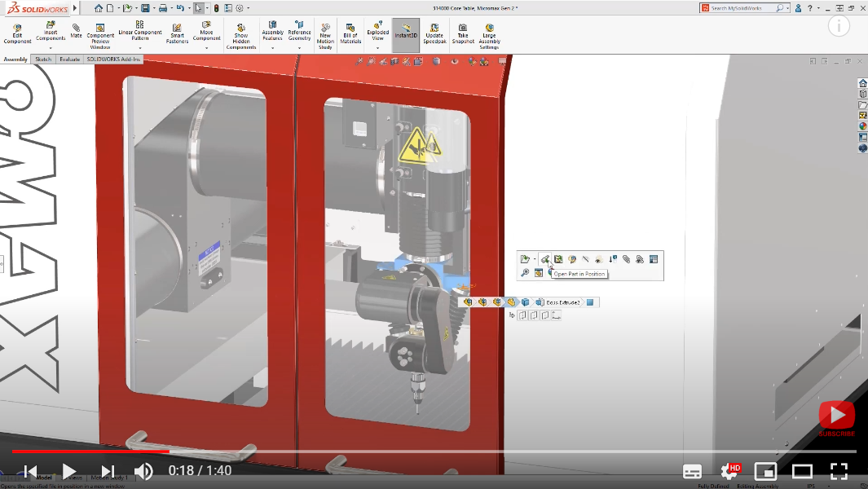Image resolution: width=868 pixels, height=489 pixels.
Task: Click Move Component tool
Action: [x=206, y=31]
